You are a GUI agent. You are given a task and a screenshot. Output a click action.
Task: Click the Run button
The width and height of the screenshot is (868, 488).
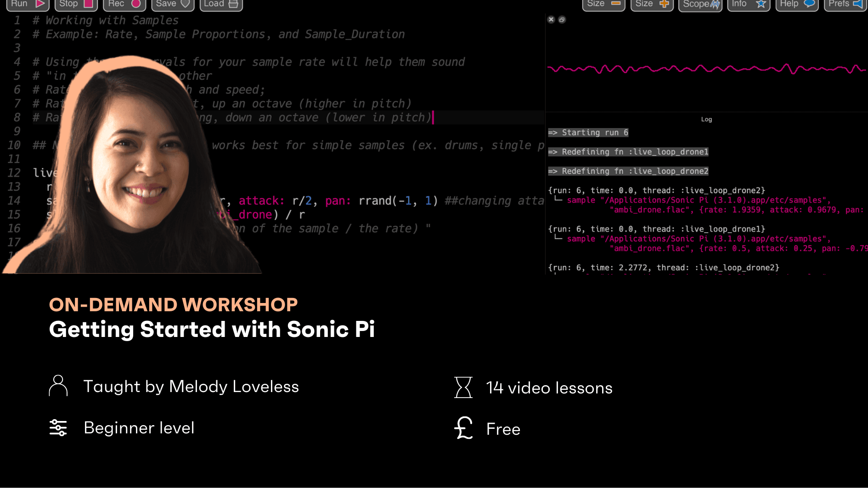(28, 4)
